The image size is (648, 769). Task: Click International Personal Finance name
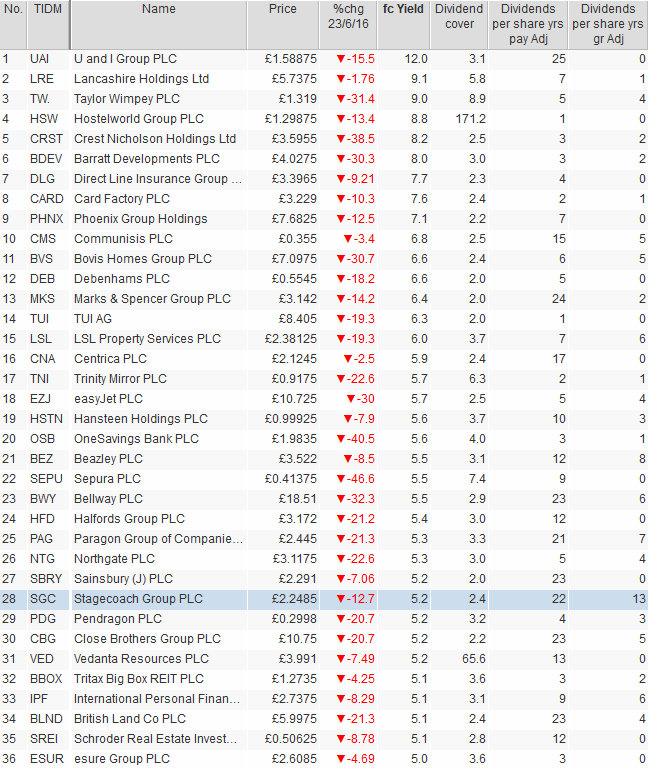pyautogui.click(x=157, y=699)
